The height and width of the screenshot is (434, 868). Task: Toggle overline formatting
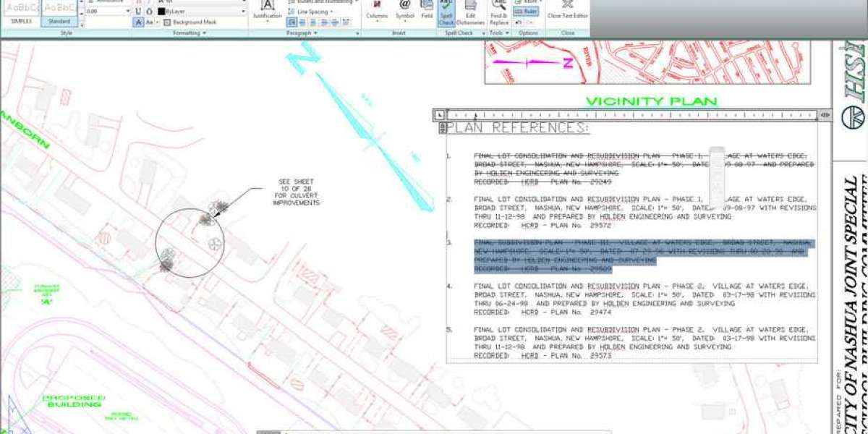(x=149, y=12)
